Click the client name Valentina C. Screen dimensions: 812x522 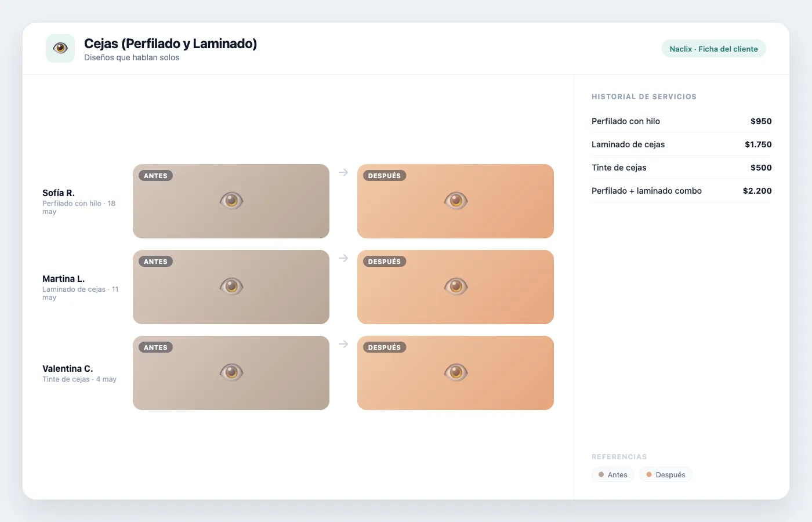coord(68,369)
